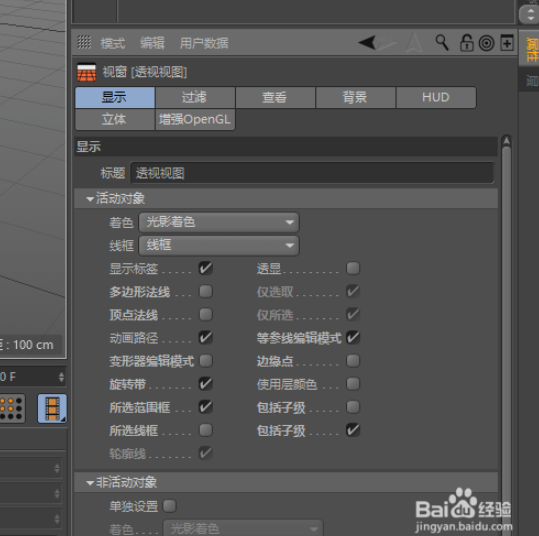Image resolution: width=539 pixels, height=536 pixels.
Task: Switch to the 显示 tab
Action: (x=115, y=97)
